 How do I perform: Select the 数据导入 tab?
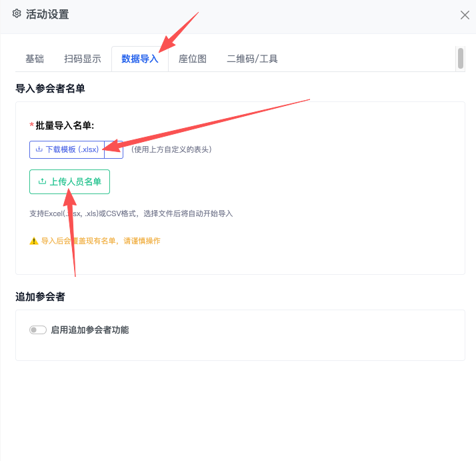click(140, 59)
